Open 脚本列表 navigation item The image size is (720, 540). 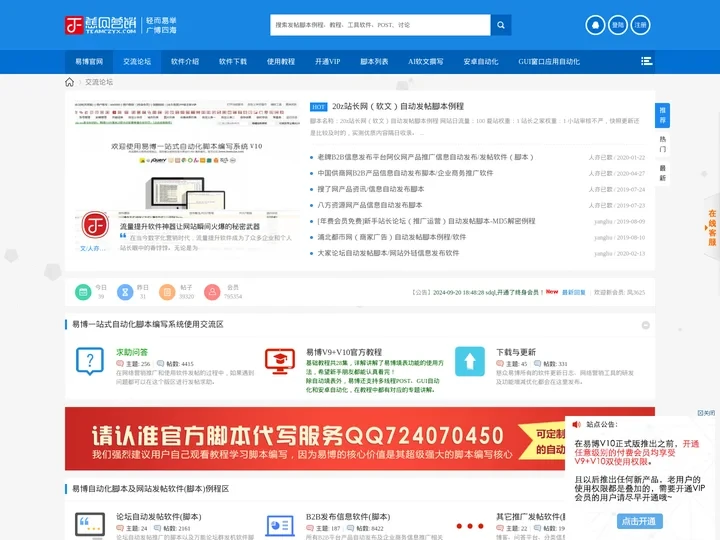(374, 62)
